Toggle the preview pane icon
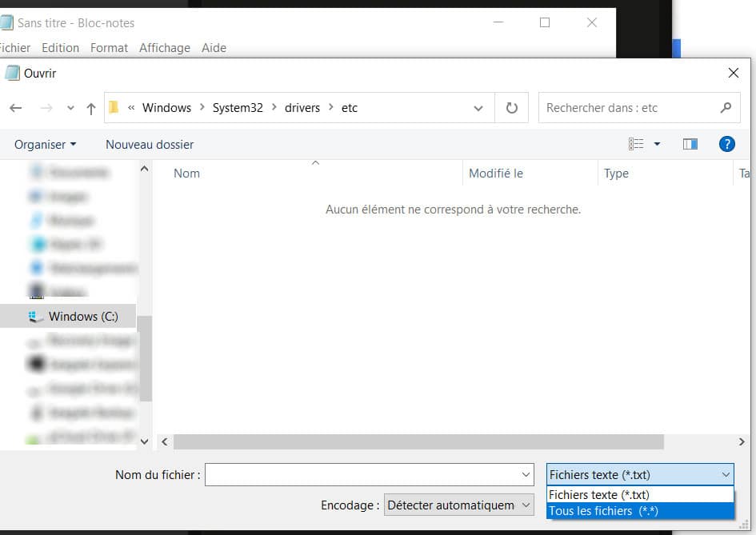756x535 pixels. (690, 144)
